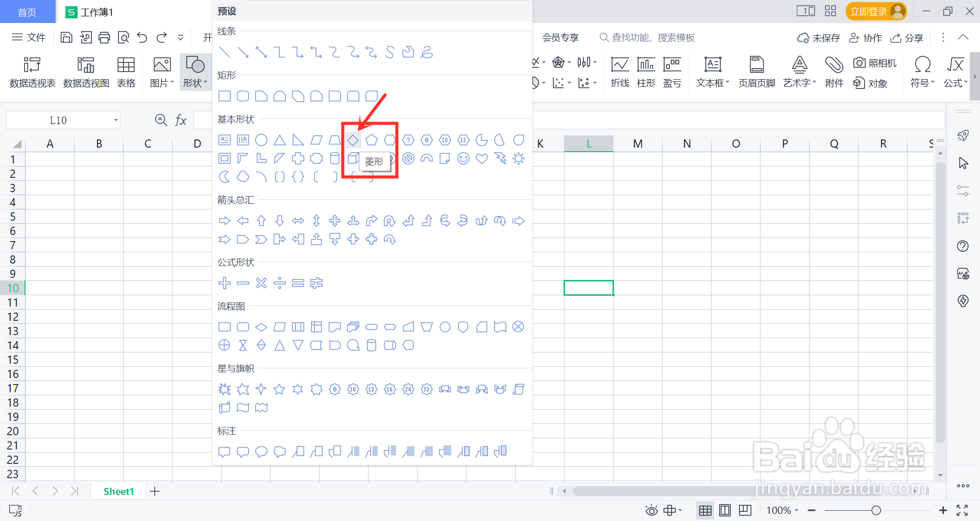Click the 艺术字 WordArt tool

click(799, 72)
